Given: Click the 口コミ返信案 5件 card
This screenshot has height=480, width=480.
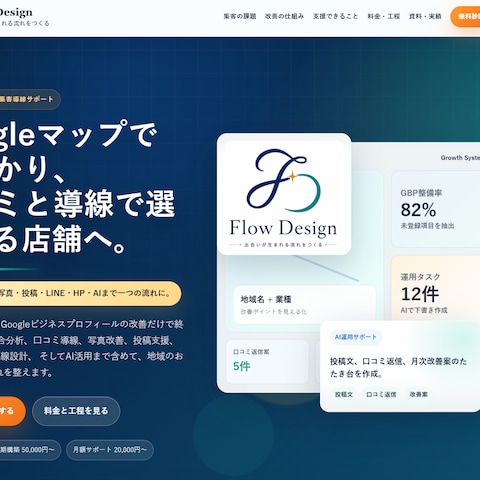Looking at the screenshot, I should [267, 362].
